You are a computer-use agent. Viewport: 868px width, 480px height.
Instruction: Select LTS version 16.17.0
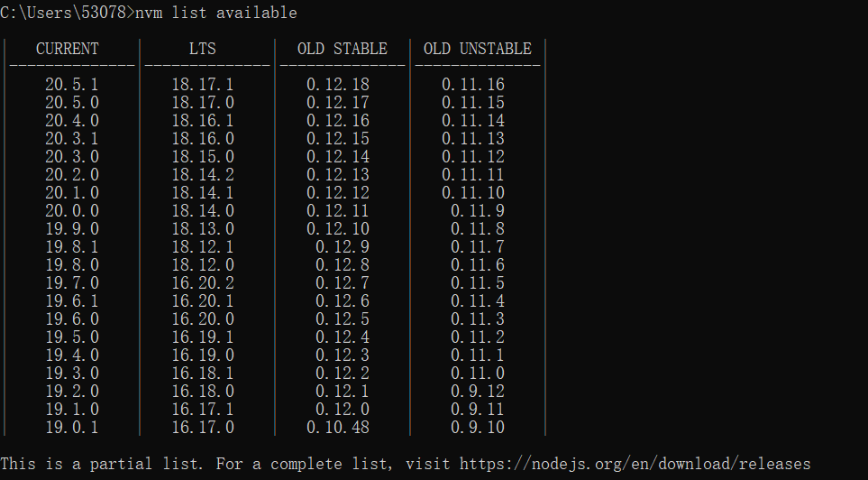point(203,428)
